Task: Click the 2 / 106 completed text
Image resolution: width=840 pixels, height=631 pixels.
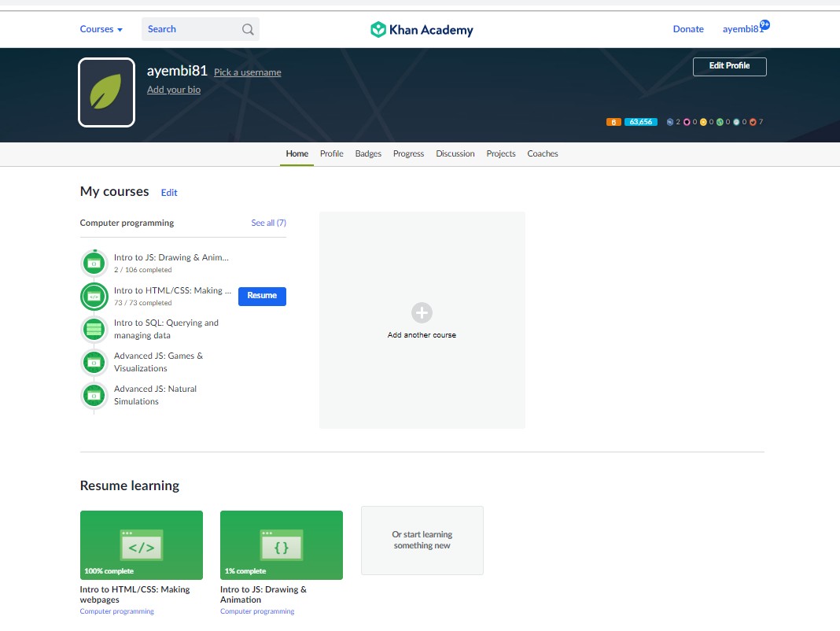Action: point(142,270)
